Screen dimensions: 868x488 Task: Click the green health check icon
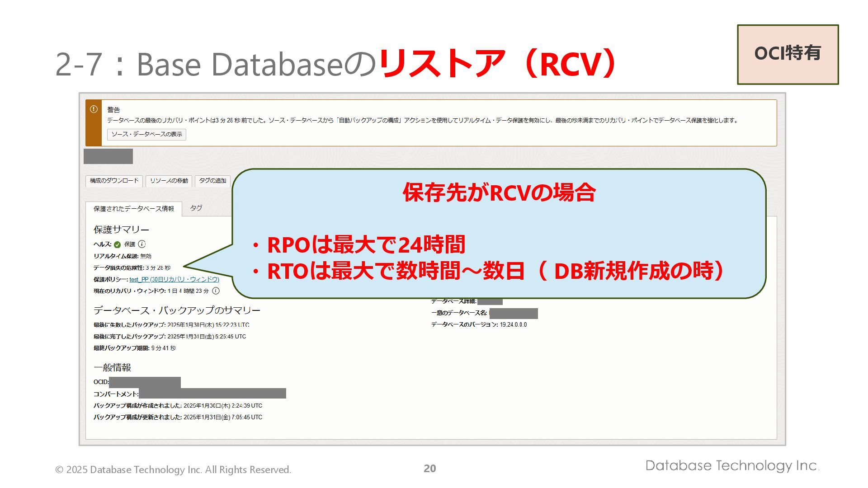[x=118, y=244]
